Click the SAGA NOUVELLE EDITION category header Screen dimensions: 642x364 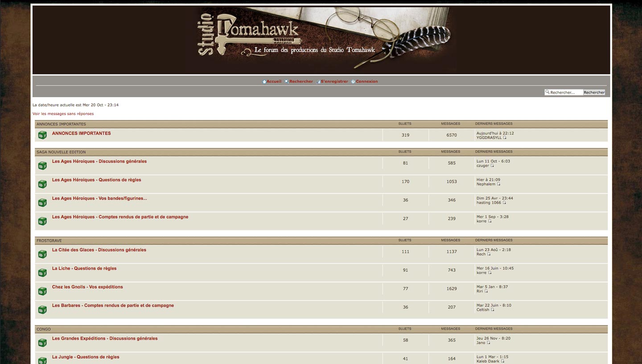(61, 152)
